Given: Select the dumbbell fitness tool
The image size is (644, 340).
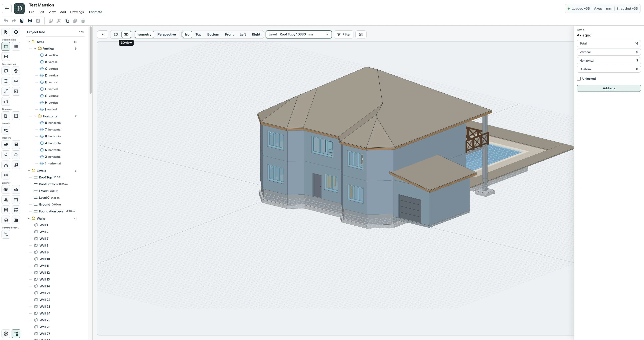Looking at the screenshot, I should pos(6,175).
